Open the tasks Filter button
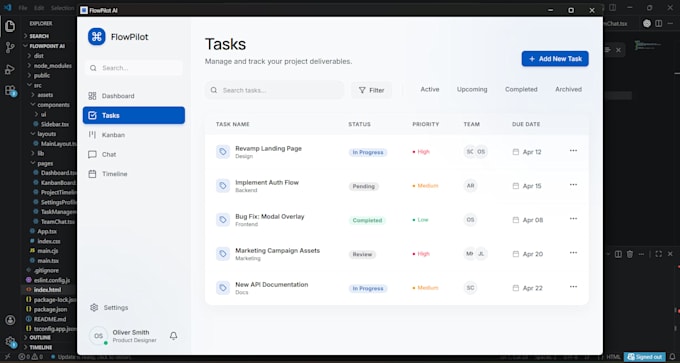Screen dimensions: 680x363 (371, 90)
